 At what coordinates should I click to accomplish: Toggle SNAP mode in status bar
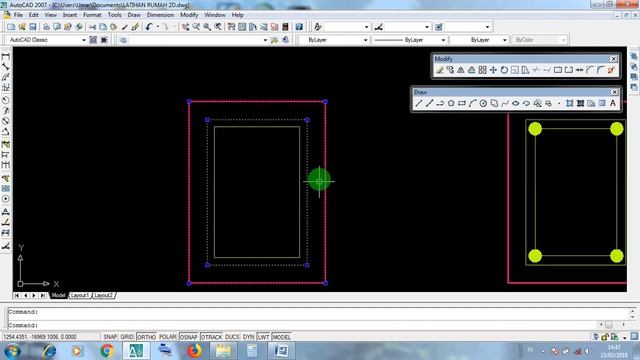point(110,337)
